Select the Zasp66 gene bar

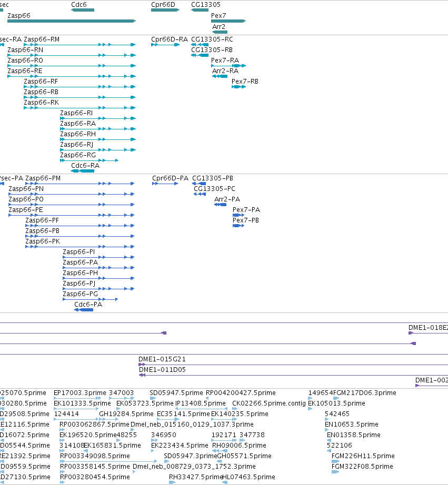pyautogui.click(x=72, y=21)
